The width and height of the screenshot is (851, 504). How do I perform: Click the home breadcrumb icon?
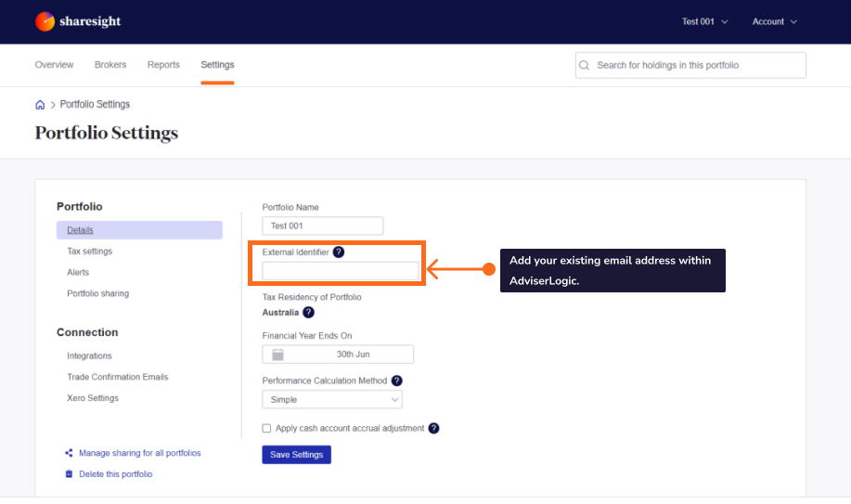[x=40, y=105]
